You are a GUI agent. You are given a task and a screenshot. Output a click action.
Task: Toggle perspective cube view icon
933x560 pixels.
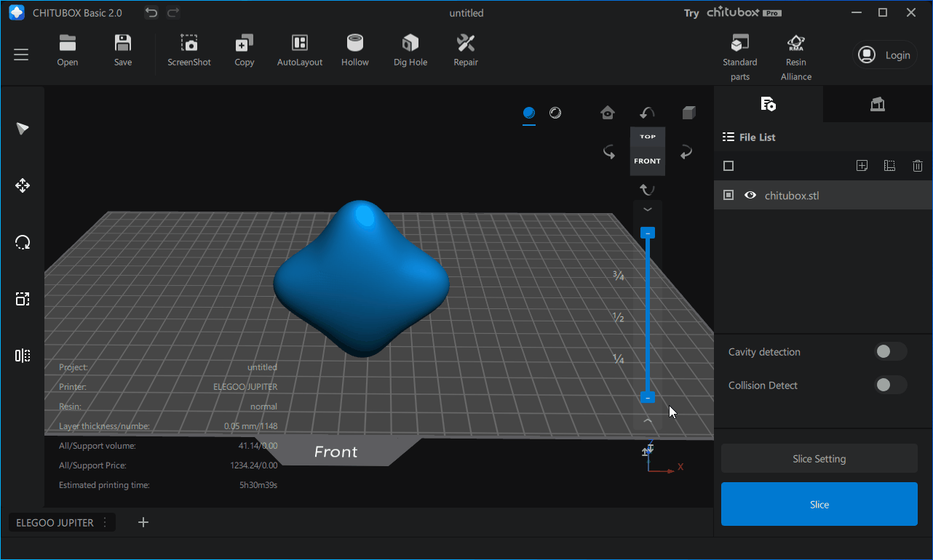688,113
